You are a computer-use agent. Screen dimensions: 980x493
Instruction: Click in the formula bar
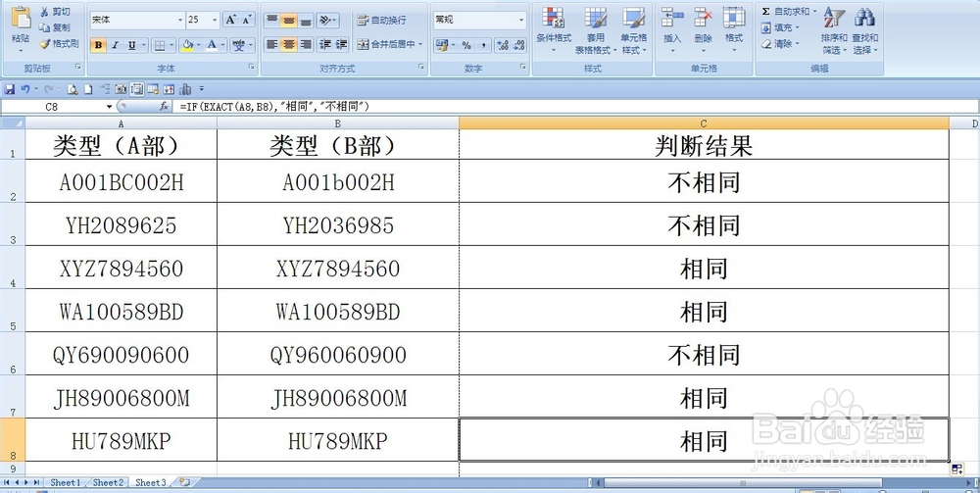click(576, 107)
